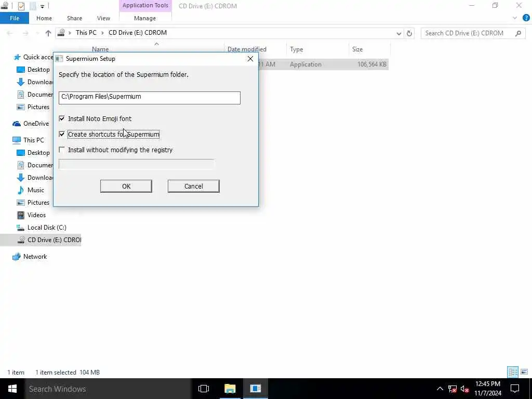Click OK in Supermium Setup dialog
Image resolution: width=532 pixels, height=399 pixels.
[x=126, y=187]
